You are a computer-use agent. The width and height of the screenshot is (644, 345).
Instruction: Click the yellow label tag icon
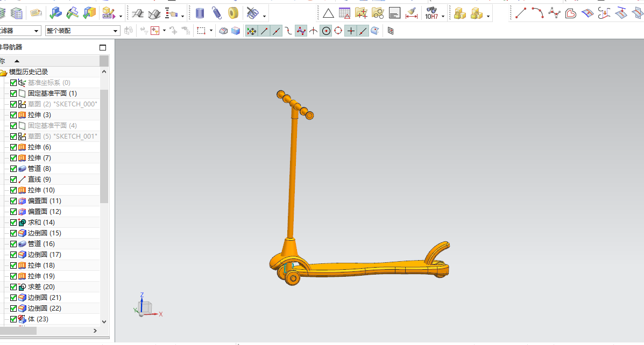(x=36, y=13)
